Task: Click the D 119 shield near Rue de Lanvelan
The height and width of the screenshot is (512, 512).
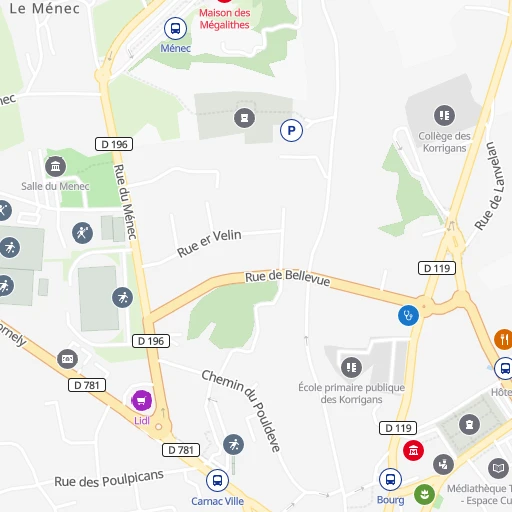Action: coord(437,268)
